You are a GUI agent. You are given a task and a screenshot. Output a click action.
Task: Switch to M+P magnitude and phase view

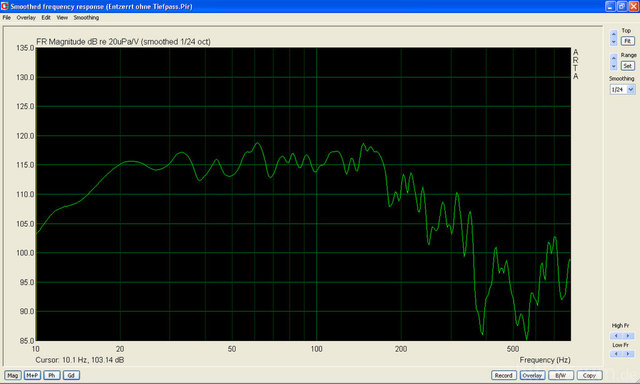pyautogui.click(x=32, y=375)
